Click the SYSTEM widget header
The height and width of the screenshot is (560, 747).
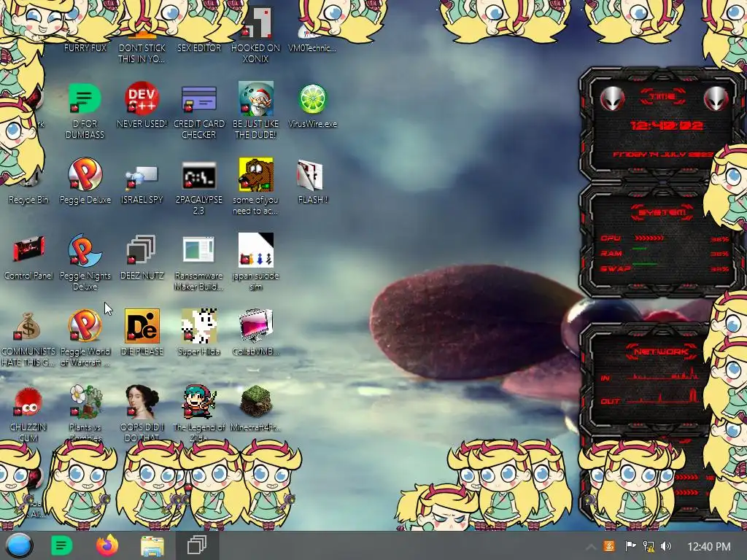(662, 212)
